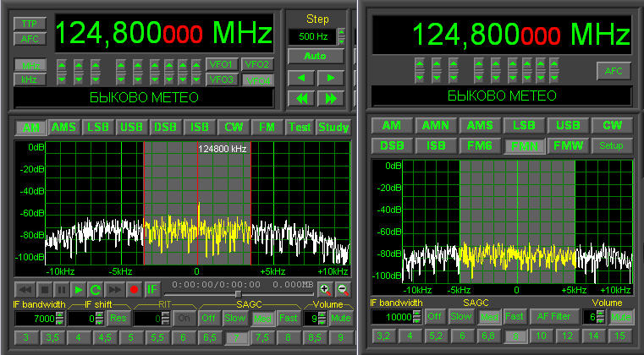Mute the left receiver audio
Screen dimensions: 644x355
[340, 318]
